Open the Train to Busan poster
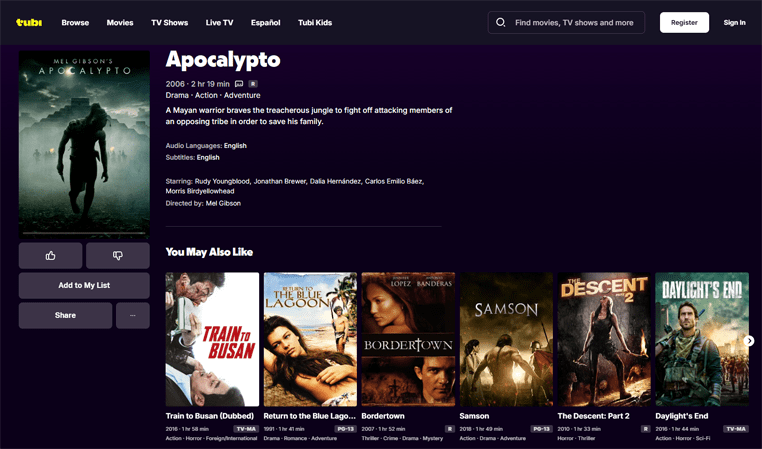The image size is (762, 449). 212,339
